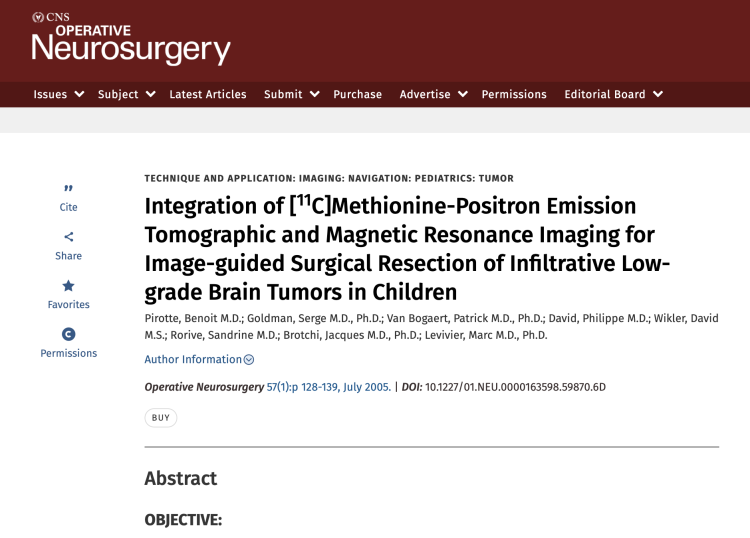Expand the Submit dropdown menu
This screenshot has width=750, height=538.
tap(291, 94)
